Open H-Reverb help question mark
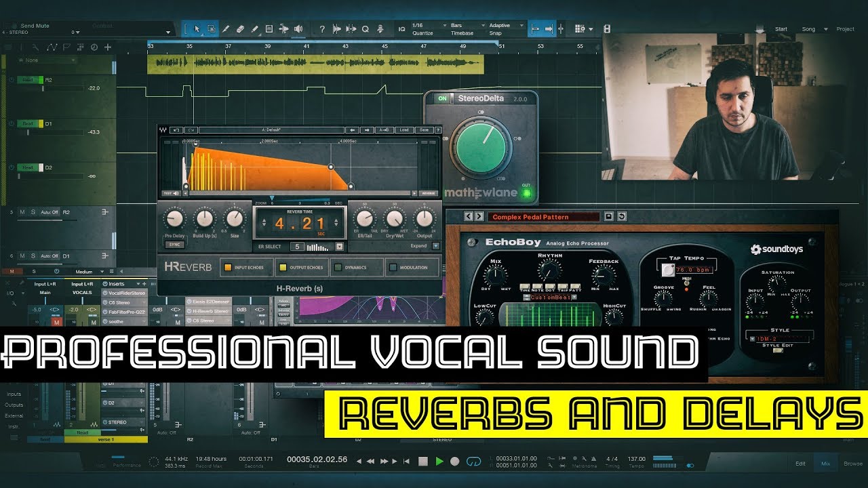The width and height of the screenshot is (868, 488). point(439,129)
